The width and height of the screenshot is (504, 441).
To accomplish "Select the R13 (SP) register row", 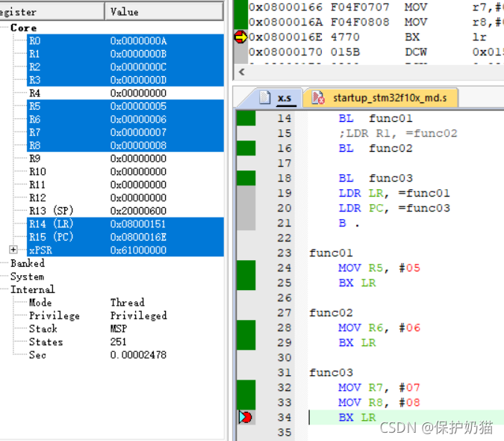I will pos(125,211).
